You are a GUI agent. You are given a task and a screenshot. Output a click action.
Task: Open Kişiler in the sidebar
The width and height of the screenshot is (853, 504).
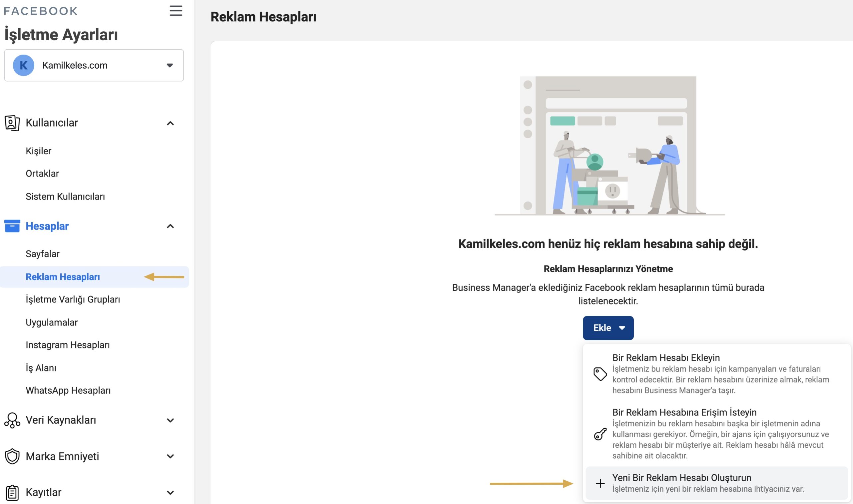coord(38,151)
